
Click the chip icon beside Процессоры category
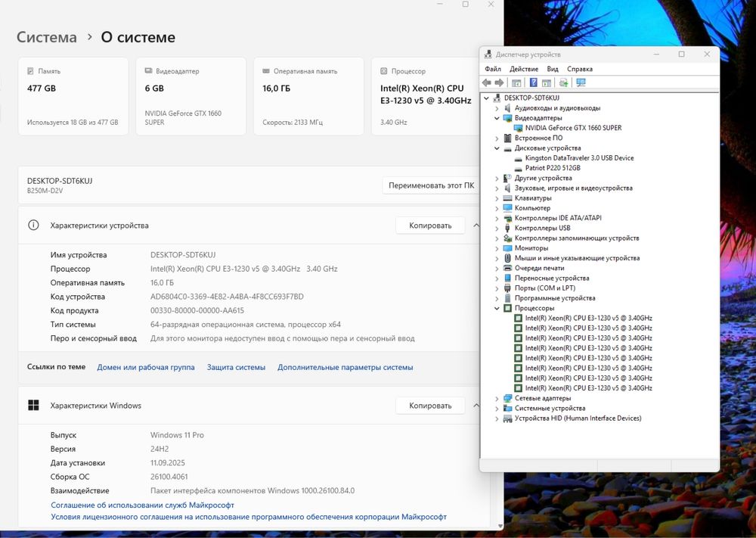pos(507,308)
